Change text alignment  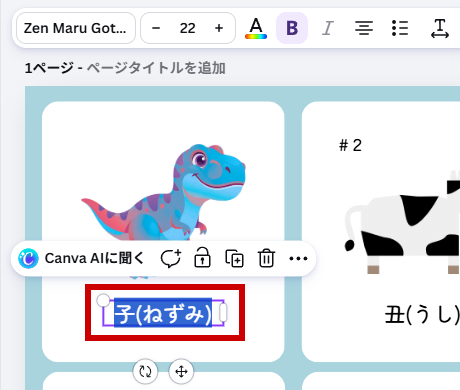click(x=364, y=28)
